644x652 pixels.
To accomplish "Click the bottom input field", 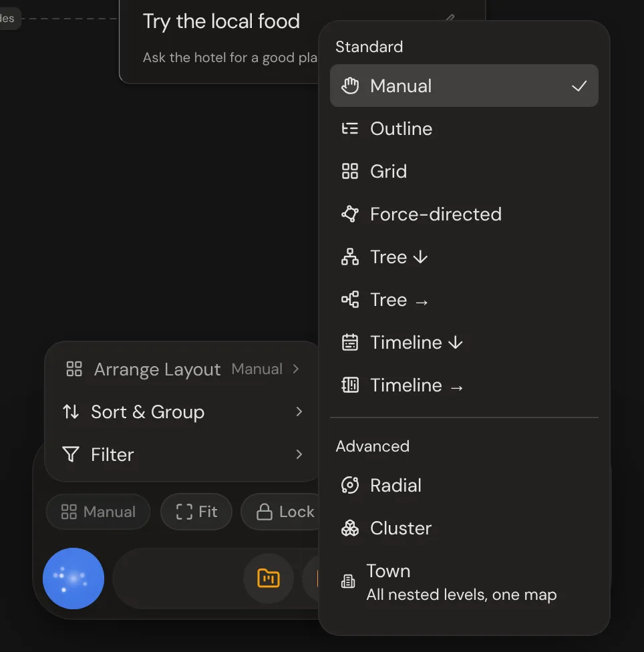I will [x=179, y=579].
